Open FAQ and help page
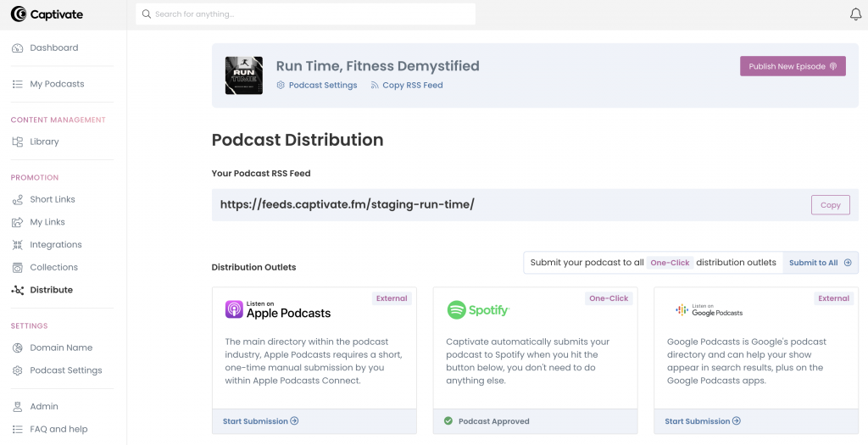Viewport: 868px width, 445px height. [58, 429]
